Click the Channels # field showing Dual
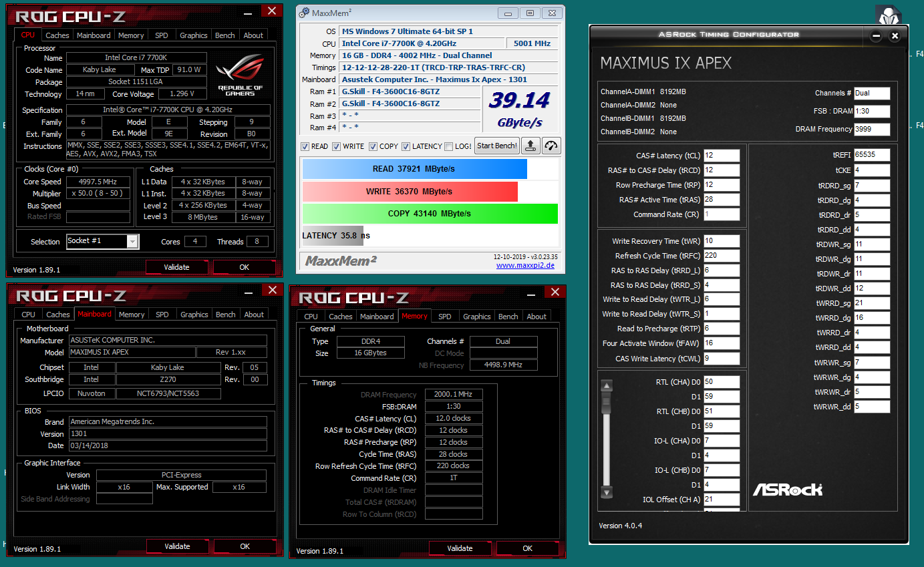The height and width of the screenshot is (567, 924). tap(871, 93)
